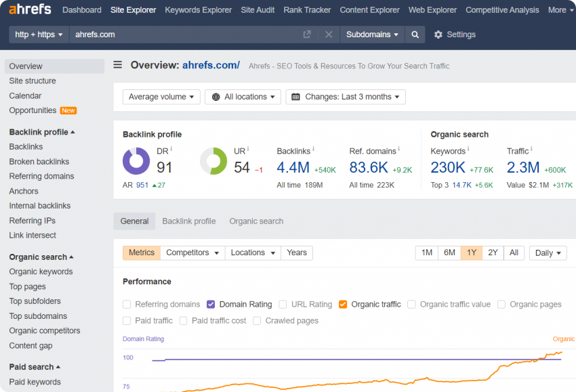576x392 pixels.
Task: Open Site structure in sidebar
Action: (33, 81)
